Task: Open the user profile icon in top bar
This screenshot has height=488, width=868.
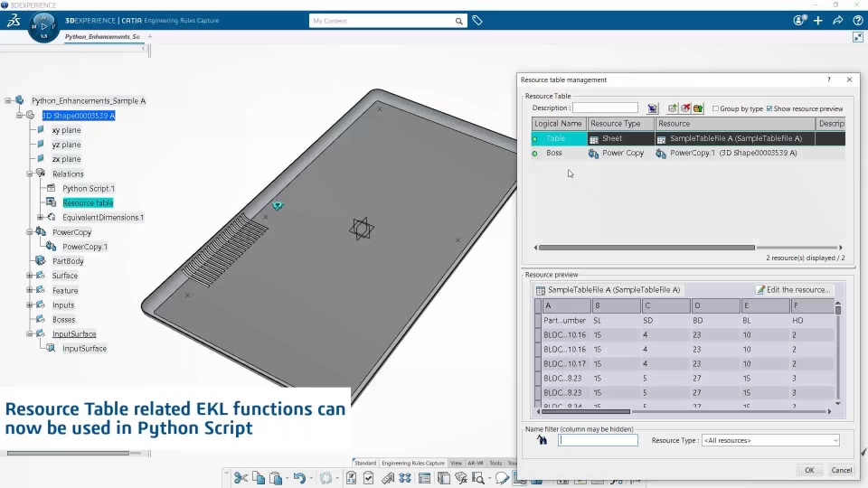Action: pos(799,21)
